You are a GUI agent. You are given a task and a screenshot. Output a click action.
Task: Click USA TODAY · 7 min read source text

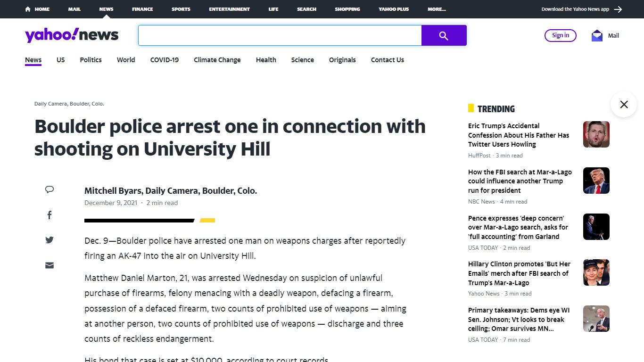tap(499, 340)
